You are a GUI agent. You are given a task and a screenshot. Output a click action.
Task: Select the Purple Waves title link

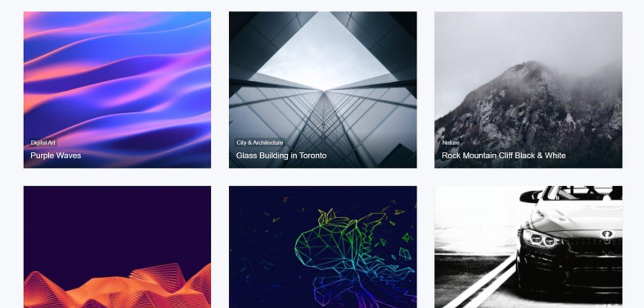pos(56,155)
